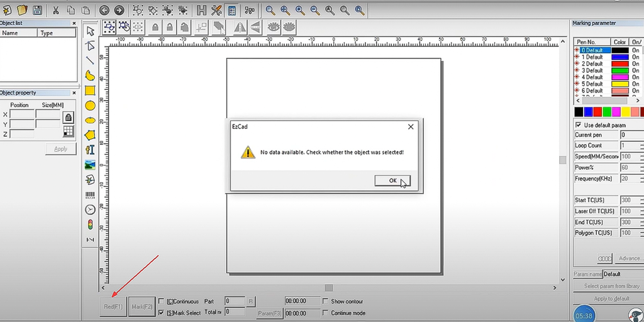Toggle the Continuous checkbox
Screen dimensions: 644x322
[x=162, y=301]
